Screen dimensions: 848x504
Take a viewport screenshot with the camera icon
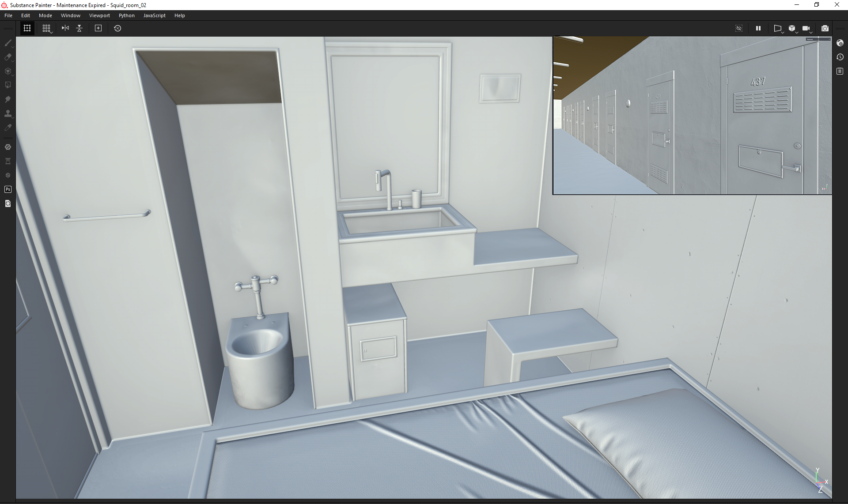tap(825, 28)
